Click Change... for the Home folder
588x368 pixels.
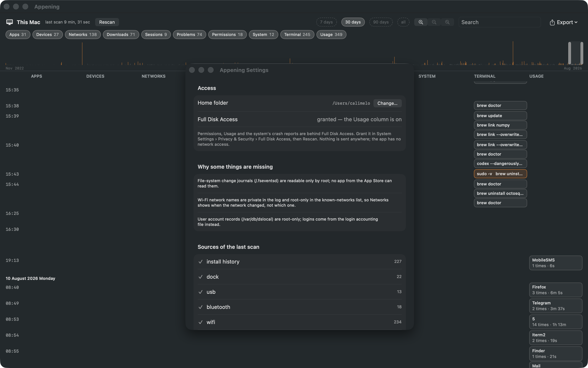click(387, 103)
